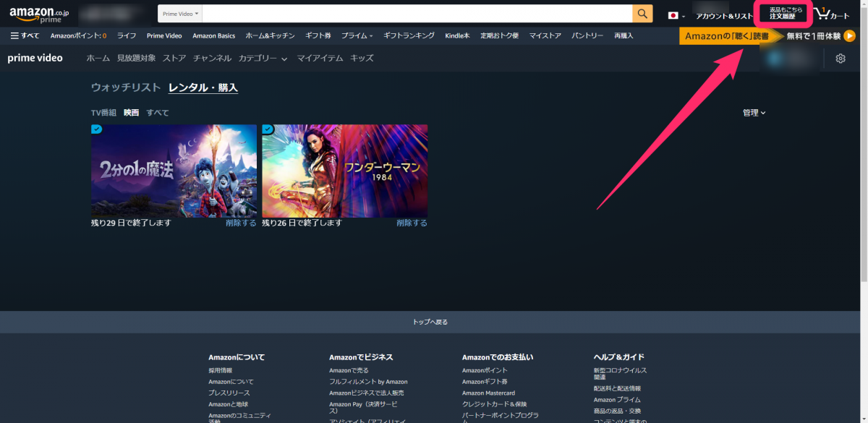
Task: Click footer link Amazon Mastercard
Action: pos(489,393)
